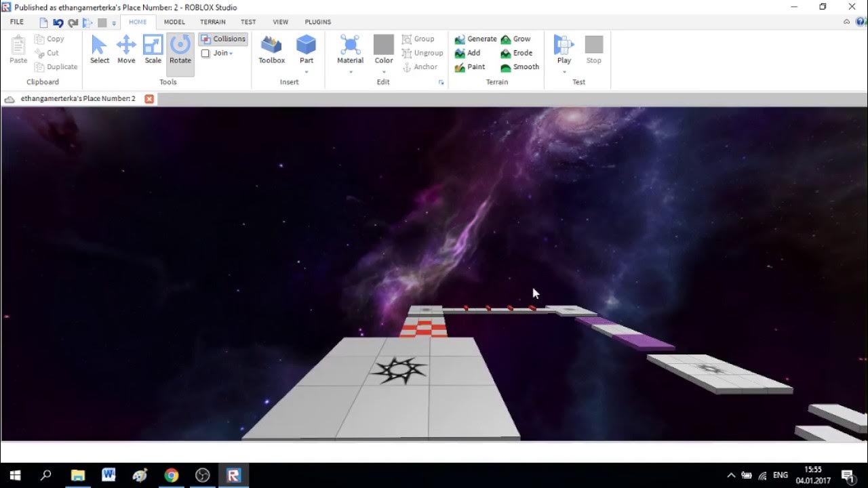Activate the Move tool
This screenshot has height=488, width=868.
[126, 49]
